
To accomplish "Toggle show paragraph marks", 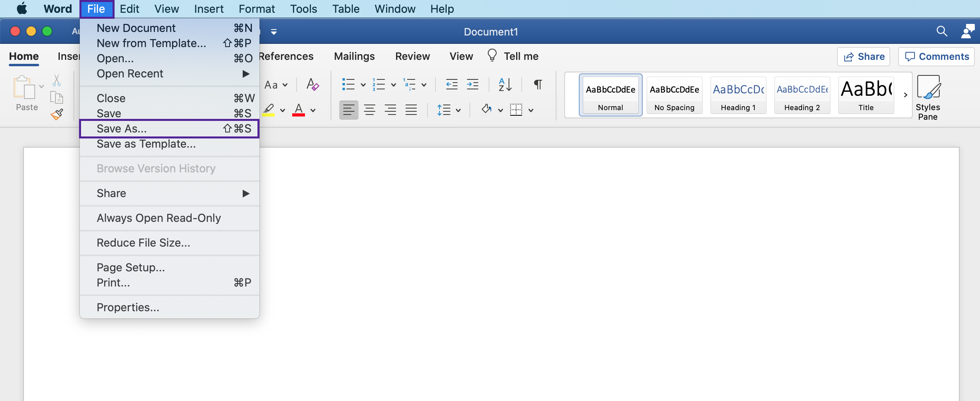I will click(x=538, y=85).
